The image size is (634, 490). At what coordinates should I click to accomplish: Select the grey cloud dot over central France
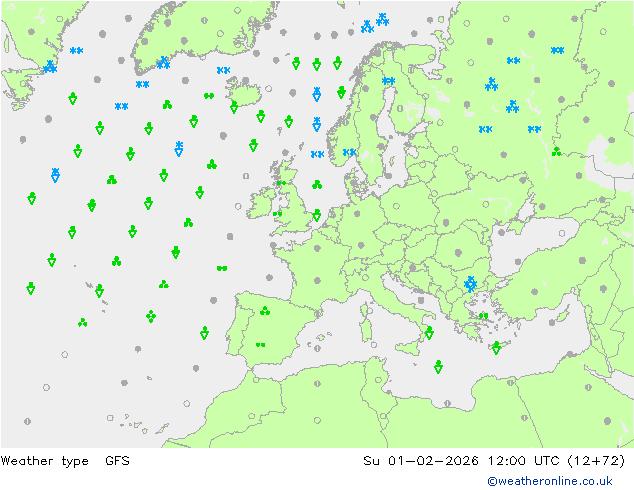point(317,280)
